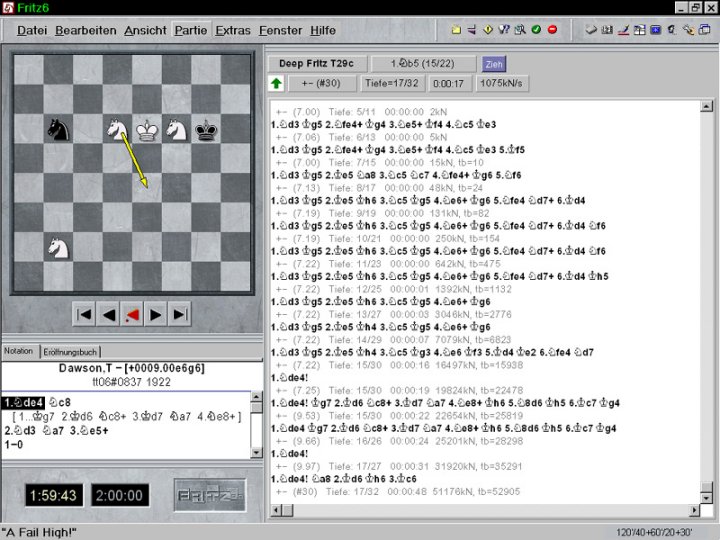Click the white knight on d6
Viewport: 720px width, 540px height.
[117, 129]
